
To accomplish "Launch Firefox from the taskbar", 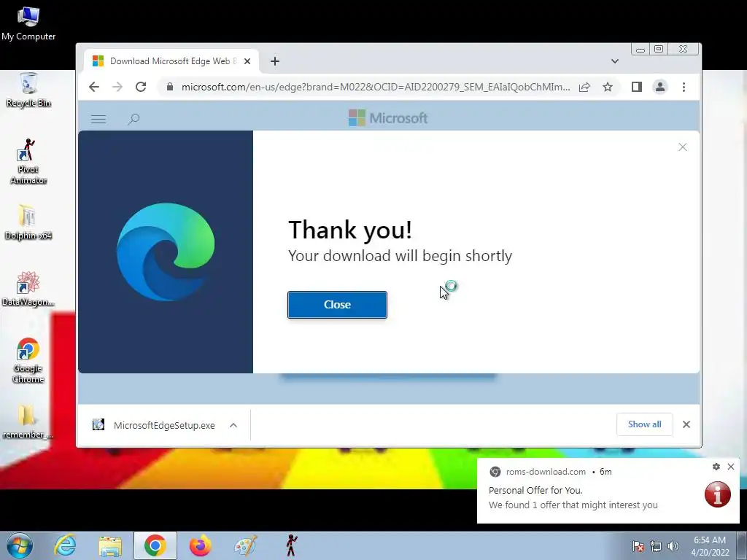I will tap(200, 545).
